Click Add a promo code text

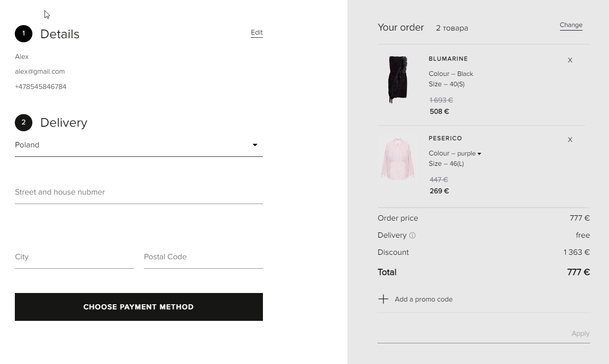pyautogui.click(x=423, y=299)
